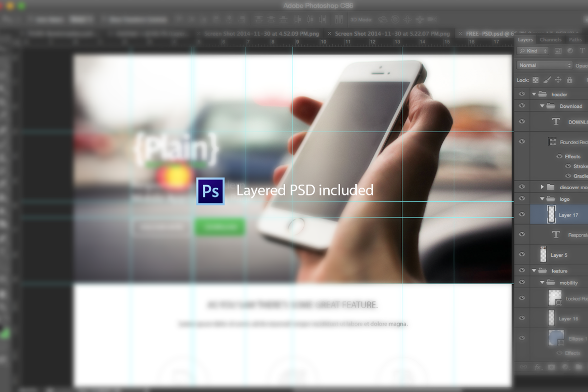The width and height of the screenshot is (588, 392).
Task: Select the Responsive text layer T icon
Action: [x=556, y=235]
